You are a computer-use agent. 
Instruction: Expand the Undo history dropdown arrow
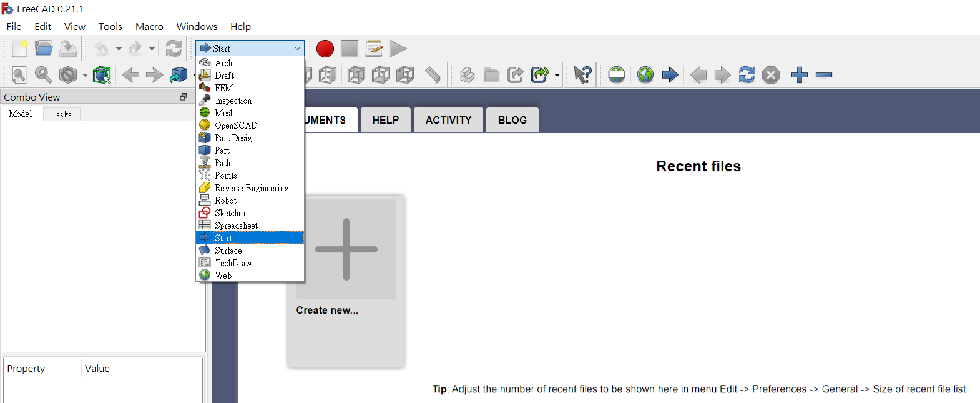click(119, 49)
